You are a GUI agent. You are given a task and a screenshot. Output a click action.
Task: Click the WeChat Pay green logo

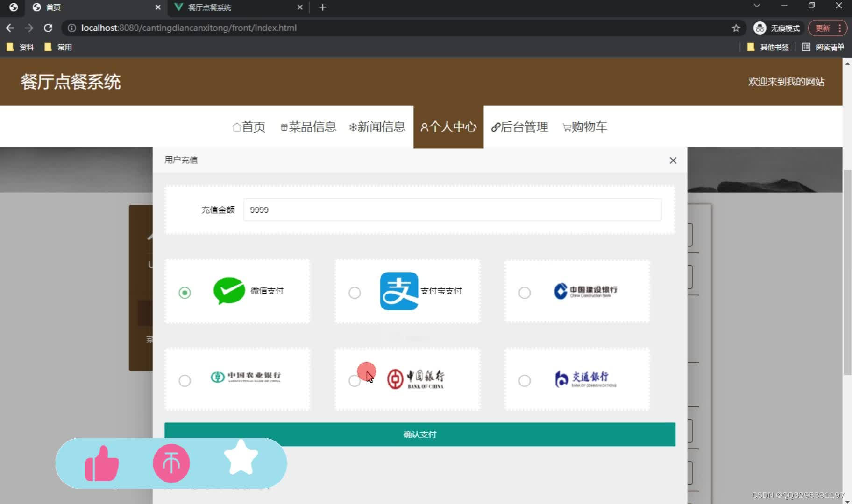click(229, 291)
